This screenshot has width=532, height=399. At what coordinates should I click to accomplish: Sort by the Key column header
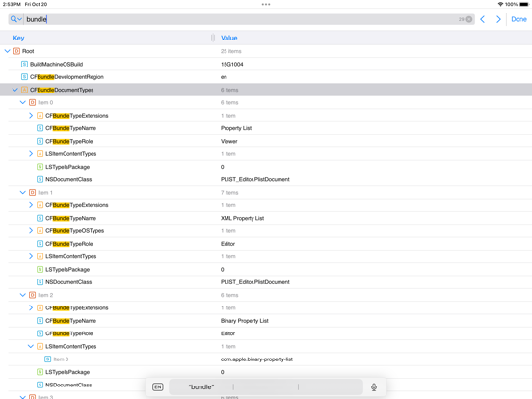(18, 38)
